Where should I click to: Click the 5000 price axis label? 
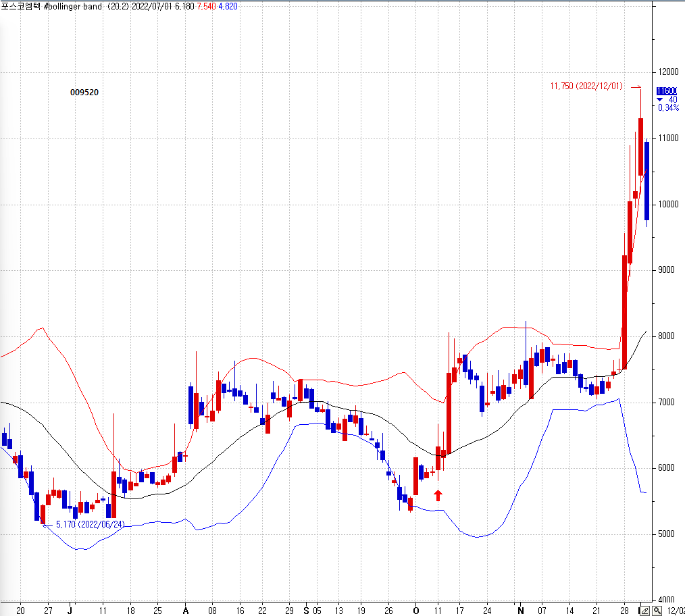coord(666,534)
